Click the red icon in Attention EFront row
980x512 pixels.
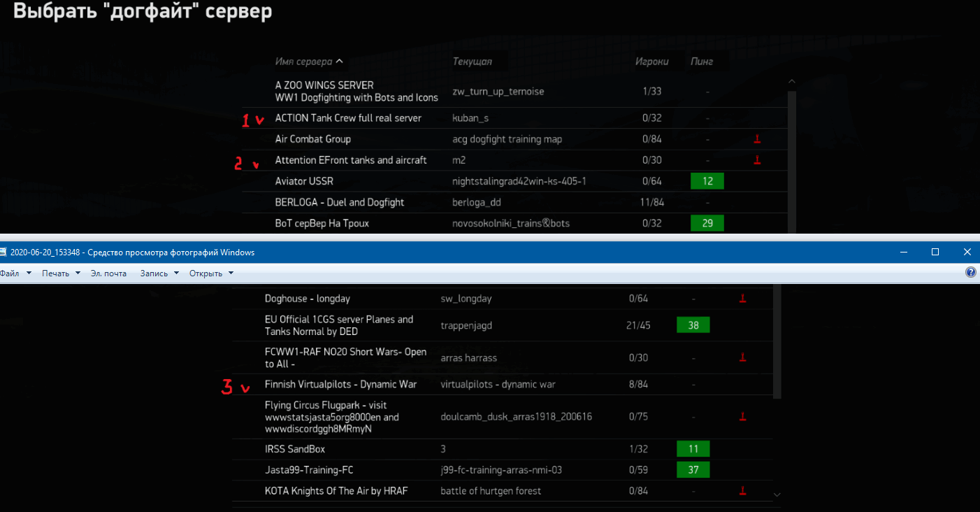(756, 160)
